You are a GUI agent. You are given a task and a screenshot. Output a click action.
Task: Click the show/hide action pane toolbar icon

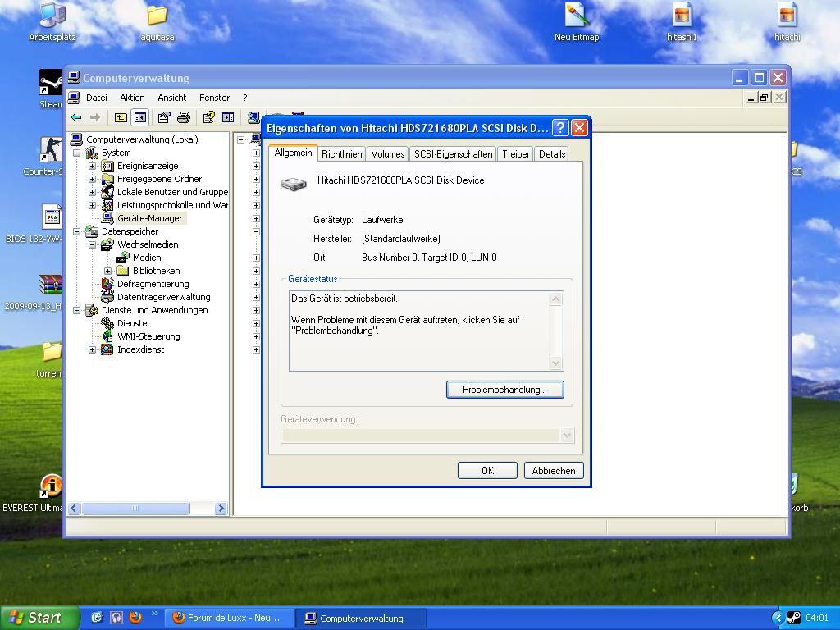click(228, 117)
